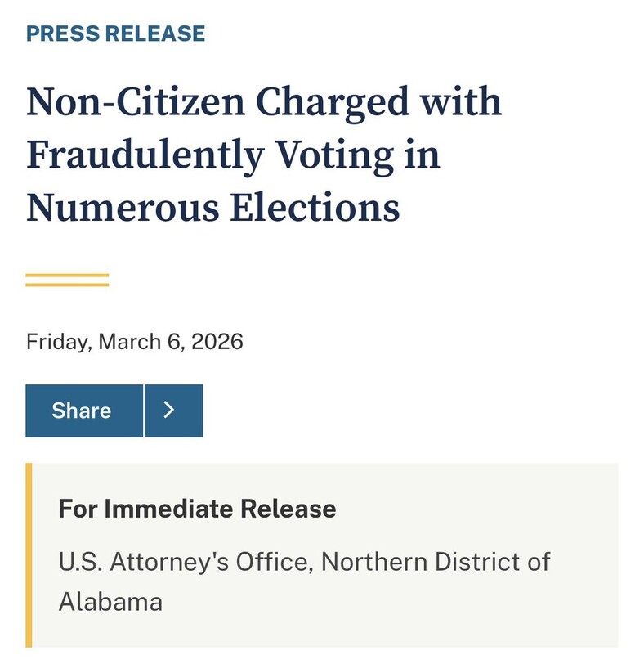
Task: Click the "For Immediate Release" heading
Action: 197,509
